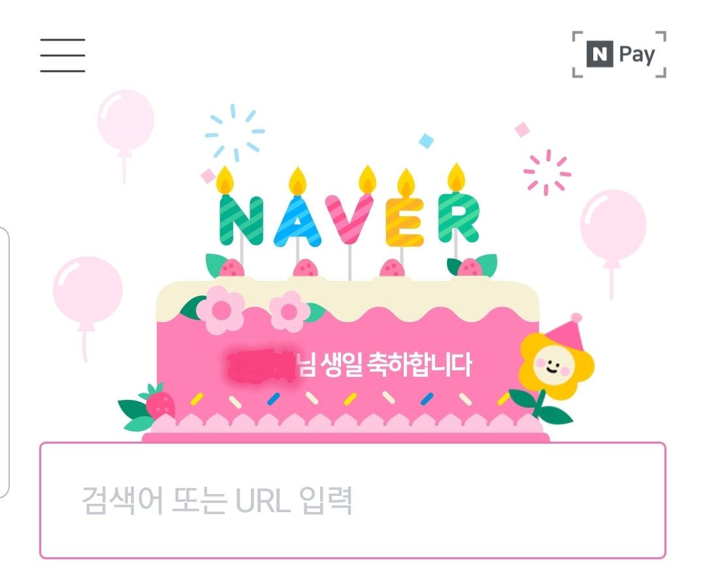
Task: Tap the smaller pink flower on cake
Action: click(x=289, y=312)
